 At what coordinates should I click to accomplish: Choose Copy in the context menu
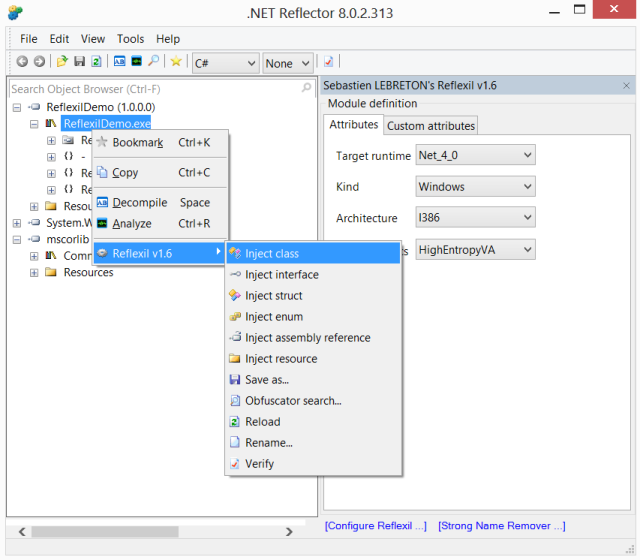click(x=161, y=173)
